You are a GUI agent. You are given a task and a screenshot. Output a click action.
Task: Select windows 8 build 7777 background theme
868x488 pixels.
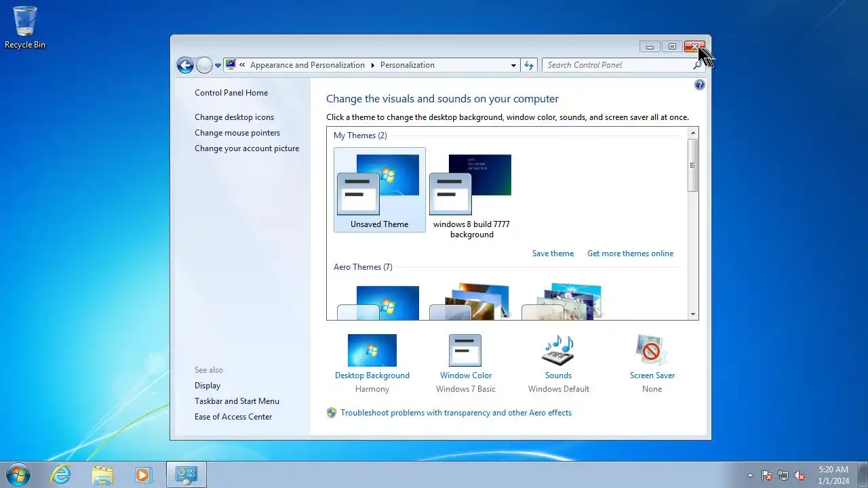(472, 195)
